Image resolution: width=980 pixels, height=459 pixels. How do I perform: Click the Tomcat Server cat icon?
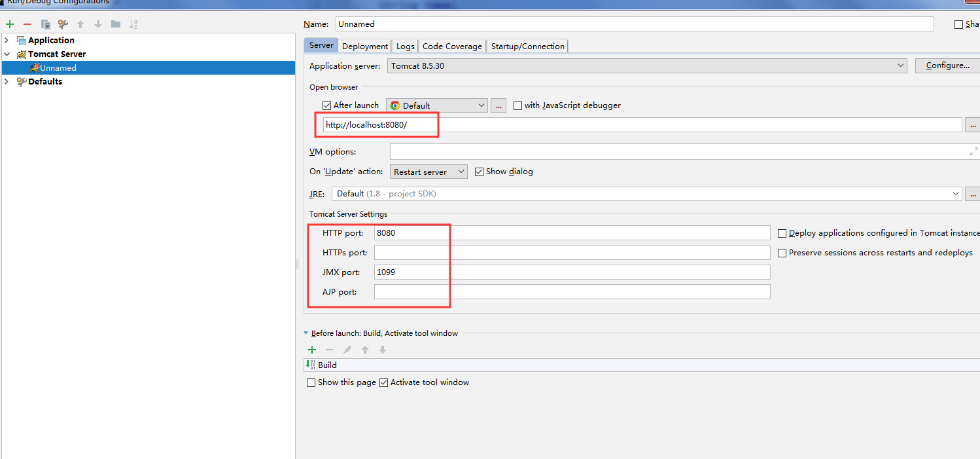(22, 54)
